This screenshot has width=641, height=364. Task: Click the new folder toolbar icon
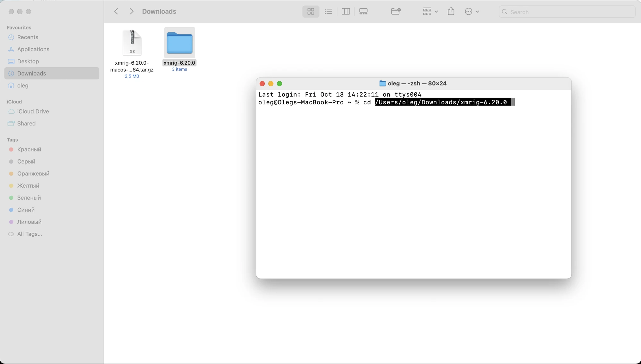click(x=396, y=12)
